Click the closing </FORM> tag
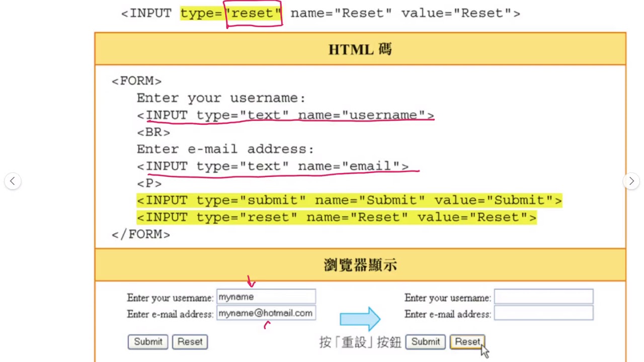The image size is (644, 362). (141, 234)
